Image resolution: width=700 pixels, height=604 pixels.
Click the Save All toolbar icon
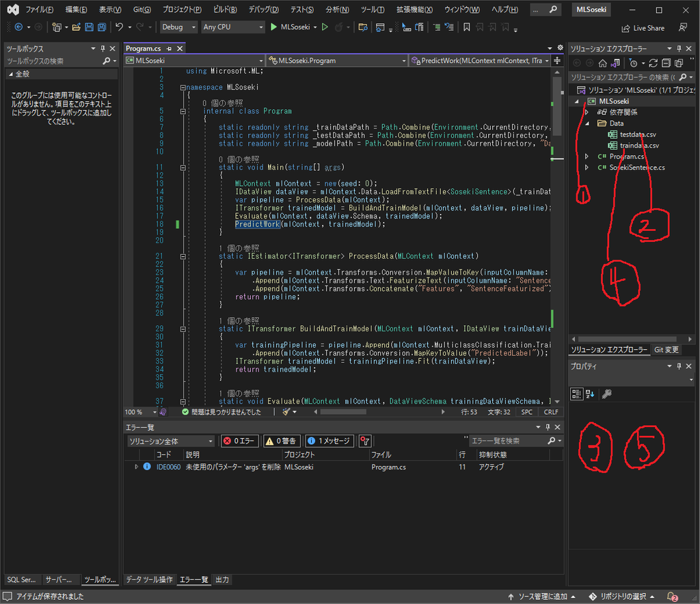click(102, 27)
